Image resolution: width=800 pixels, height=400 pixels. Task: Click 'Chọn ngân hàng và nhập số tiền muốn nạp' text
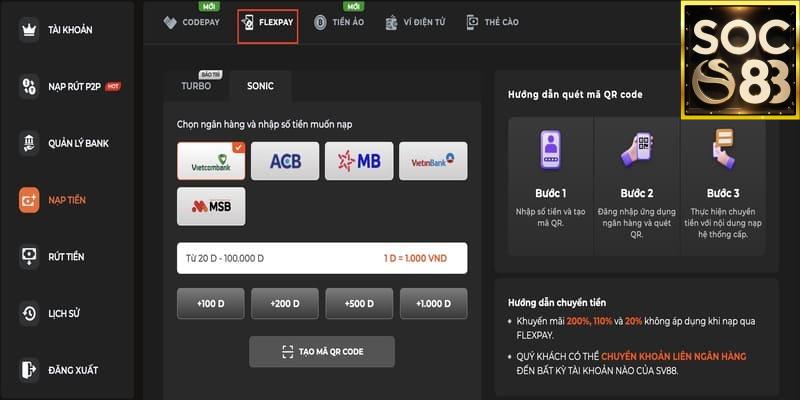(x=264, y=124)
